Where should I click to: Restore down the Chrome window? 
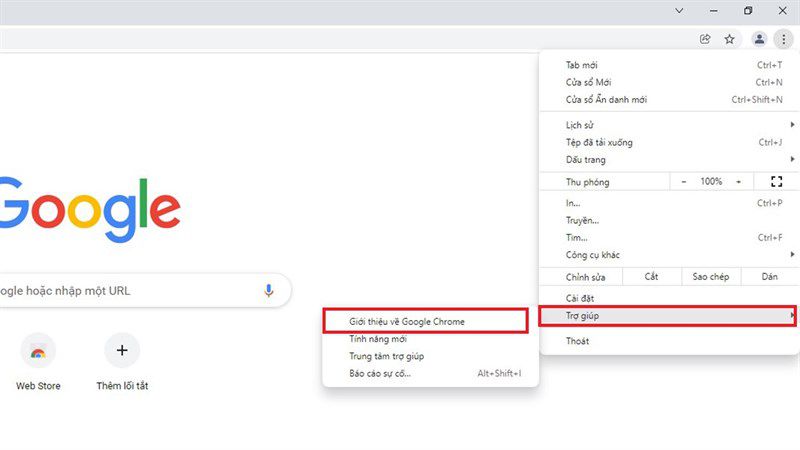[748, 11]
